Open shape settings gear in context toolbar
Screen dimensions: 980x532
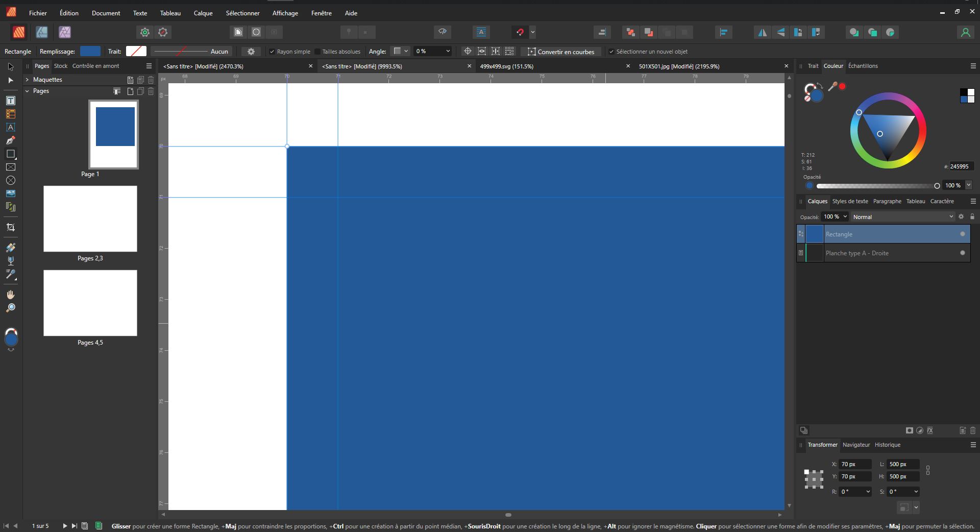(x=251, y=52)
